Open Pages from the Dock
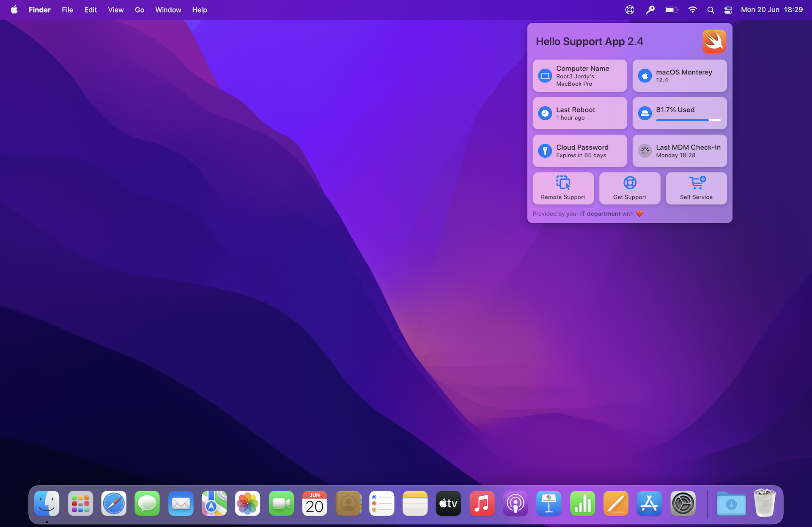The width and height of the screenshot is (812, 527). click(616, 503)
